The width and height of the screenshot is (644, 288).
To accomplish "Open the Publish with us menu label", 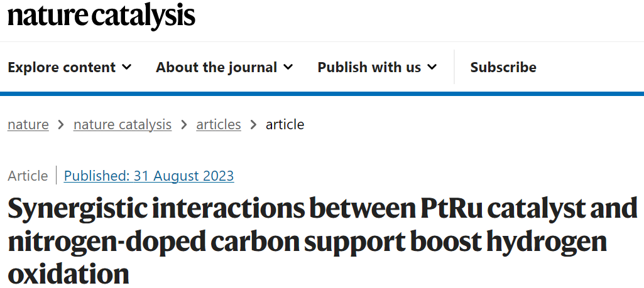I will [369, 67].
